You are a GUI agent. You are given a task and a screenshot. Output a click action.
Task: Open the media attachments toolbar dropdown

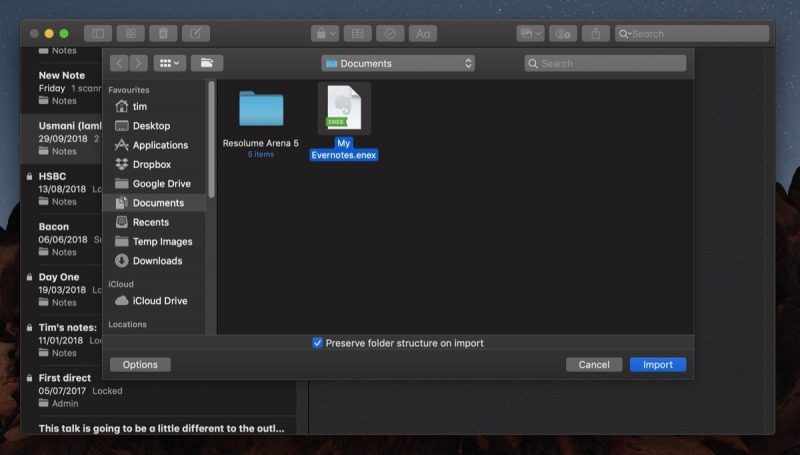point(530,34)
